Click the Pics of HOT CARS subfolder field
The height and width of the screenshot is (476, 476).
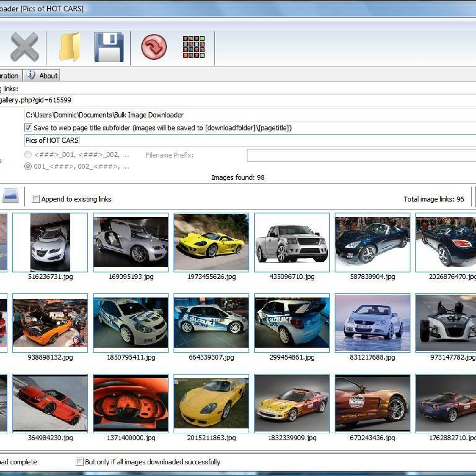(250, 140)
